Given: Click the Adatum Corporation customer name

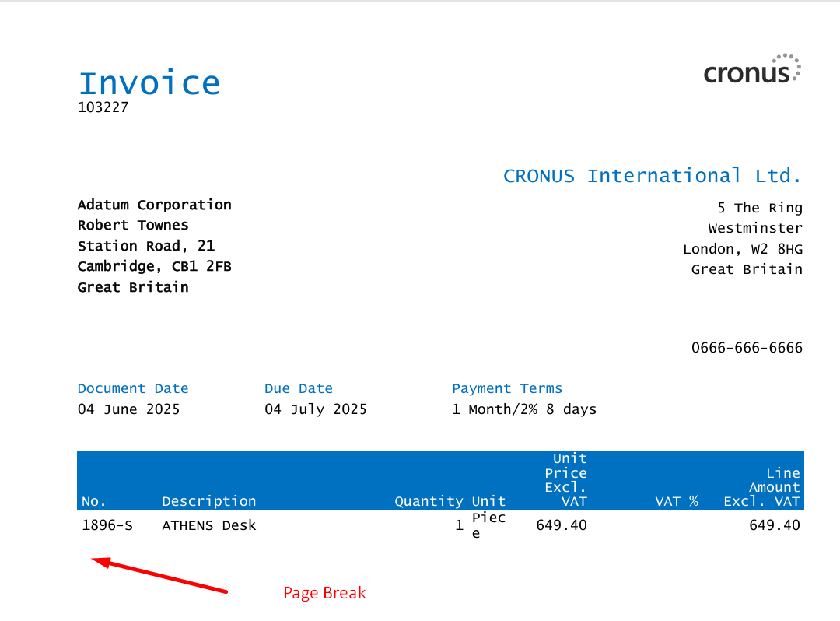Looking at the screenshot, I should 154,205.
